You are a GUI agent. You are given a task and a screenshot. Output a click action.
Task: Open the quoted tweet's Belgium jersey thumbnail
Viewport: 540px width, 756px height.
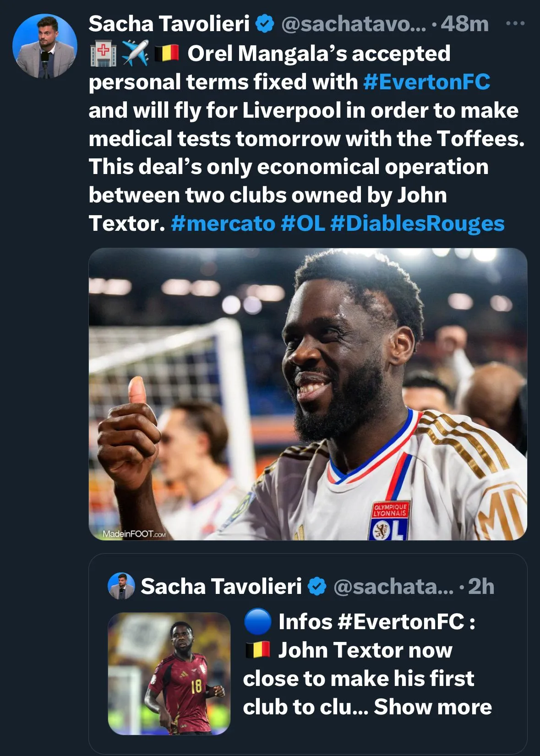click(169, 674)
